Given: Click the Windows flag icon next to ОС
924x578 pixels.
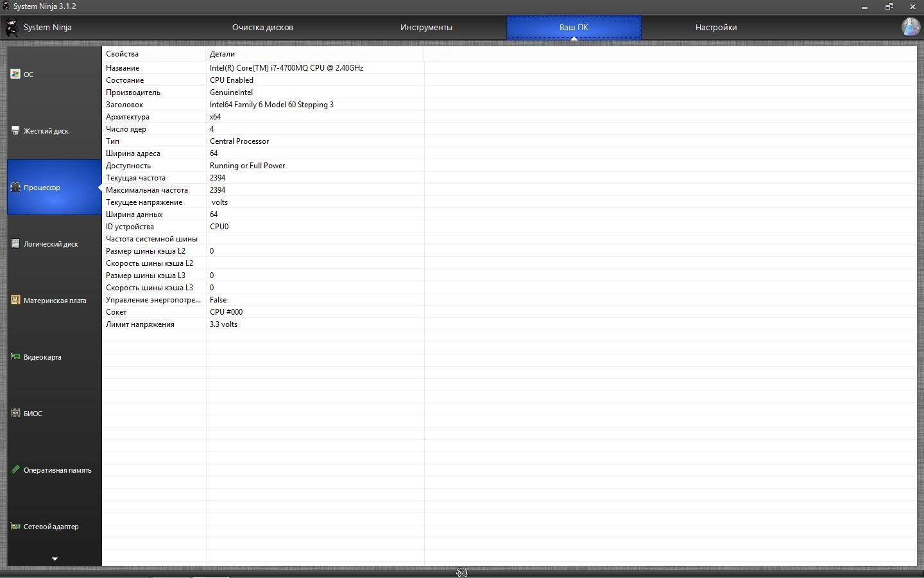Looking at the screenshot, I should (x=15, y=74).
